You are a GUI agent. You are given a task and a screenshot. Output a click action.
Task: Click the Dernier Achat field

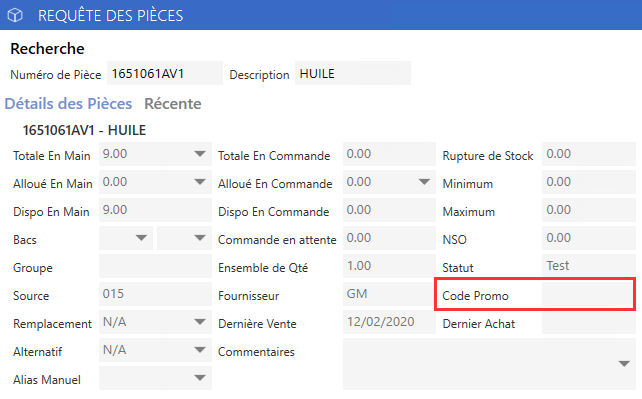click(589, 322)
